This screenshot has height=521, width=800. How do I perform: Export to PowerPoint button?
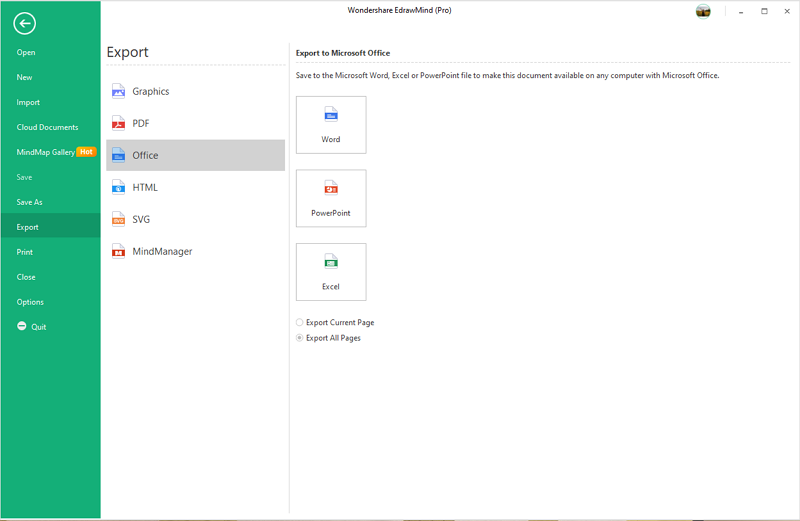(331, 198)
